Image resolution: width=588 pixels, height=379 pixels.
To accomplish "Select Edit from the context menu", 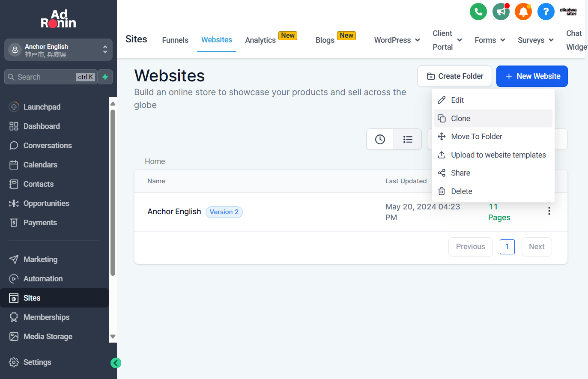I will (x=493, y=100).
